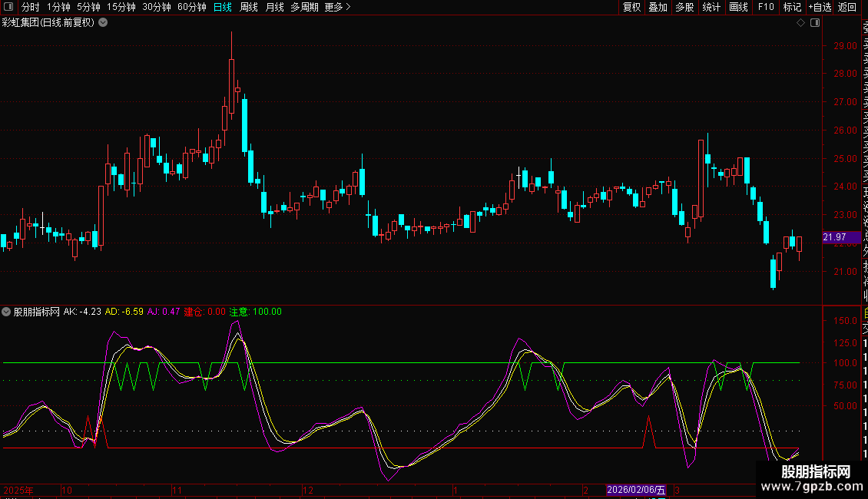Click the diamond icon above price axis

800,23
